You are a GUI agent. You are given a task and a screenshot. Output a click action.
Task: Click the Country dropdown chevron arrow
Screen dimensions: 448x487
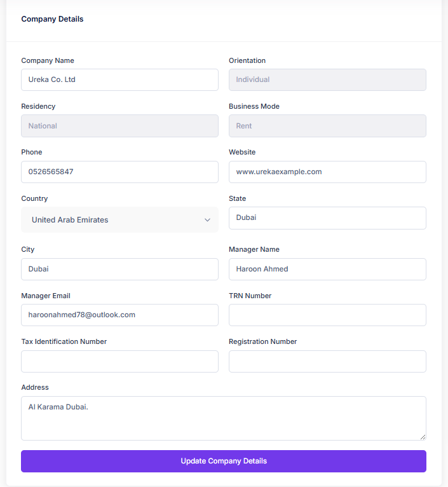point(207,220)
